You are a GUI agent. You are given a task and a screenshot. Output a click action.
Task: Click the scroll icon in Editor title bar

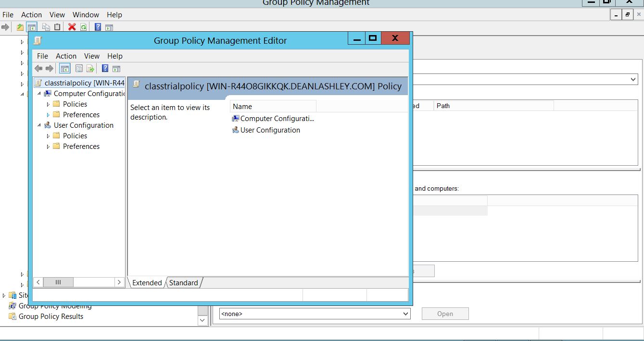tap(38, 40)
